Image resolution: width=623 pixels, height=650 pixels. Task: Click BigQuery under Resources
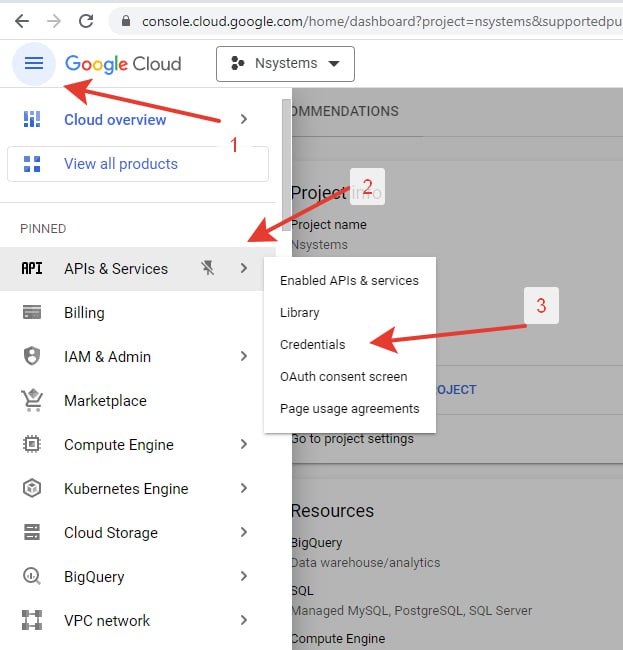tap(317, 543)
